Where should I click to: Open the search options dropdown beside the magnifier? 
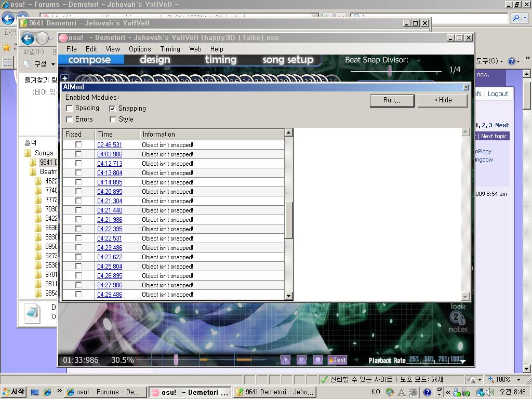tap(525, 18)
